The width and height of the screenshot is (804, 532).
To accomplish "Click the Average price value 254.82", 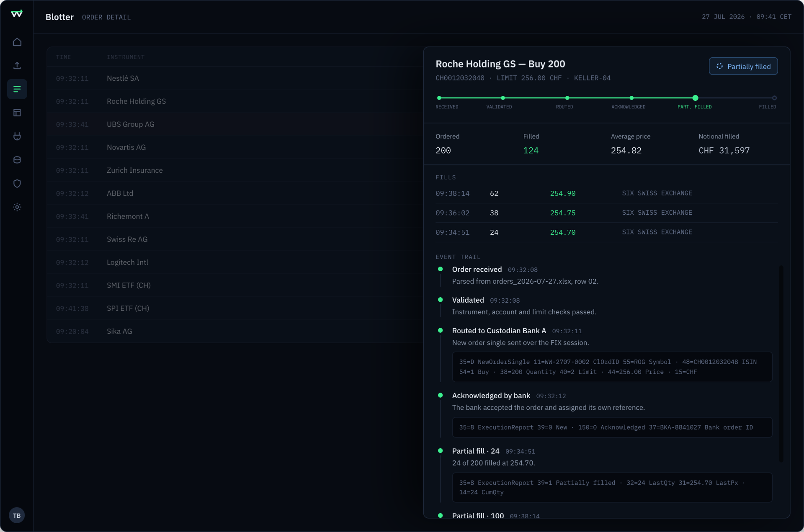I will click(626, 151).
